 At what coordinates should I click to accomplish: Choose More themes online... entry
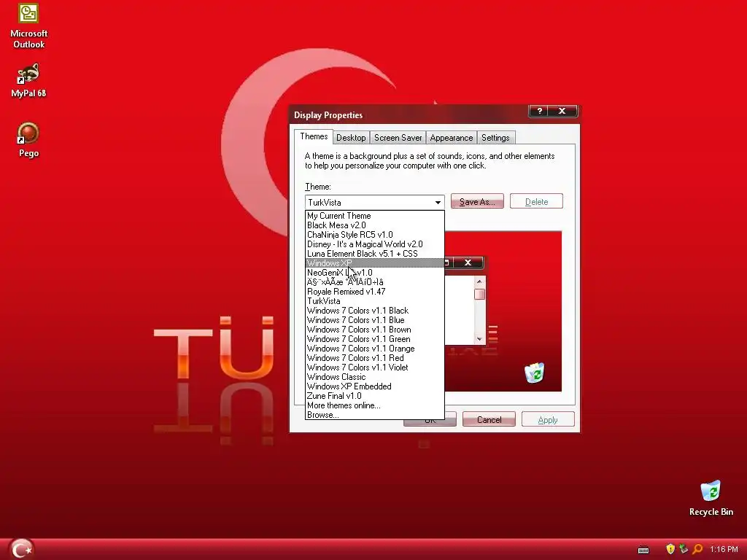pos(374,405)
